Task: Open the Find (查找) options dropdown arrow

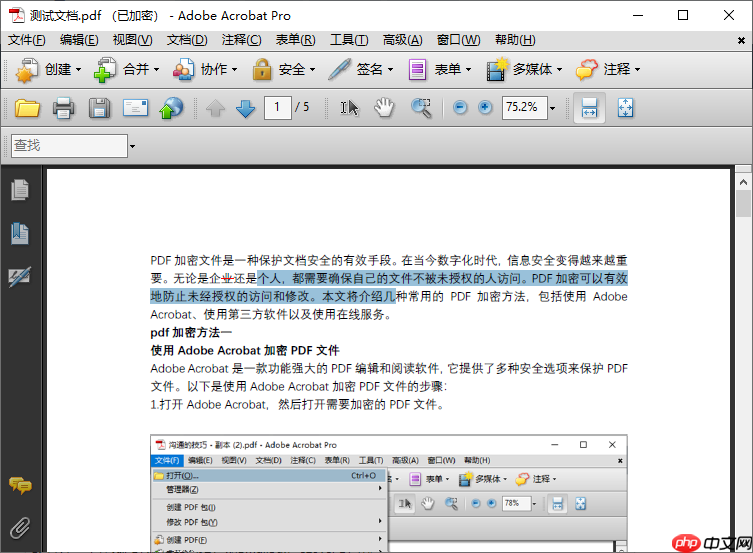Action: coord(132,146)
